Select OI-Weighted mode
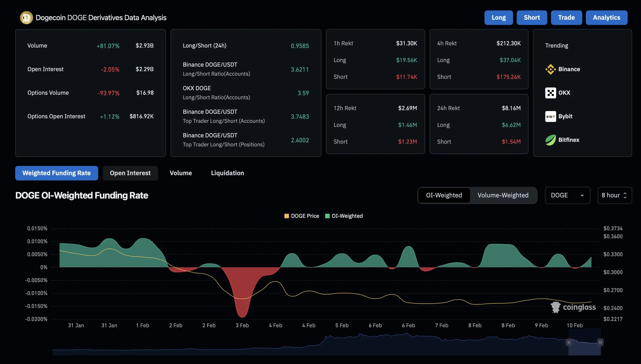This screenshot has height=364, width=641. pyautogui.click(x=444, y=195)
